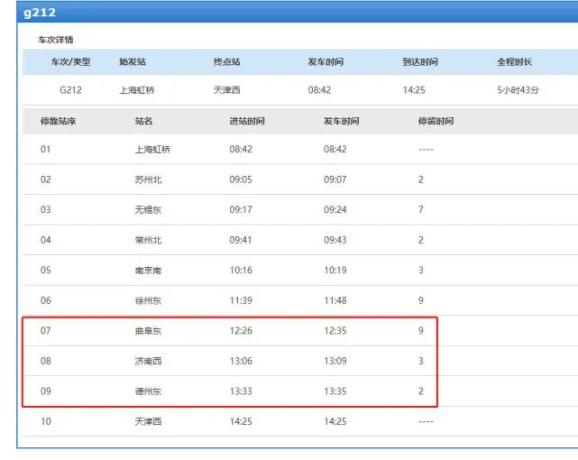Select the G212 train number cell
The width and height of the screenshot is (578, 460).
[70, 90]
